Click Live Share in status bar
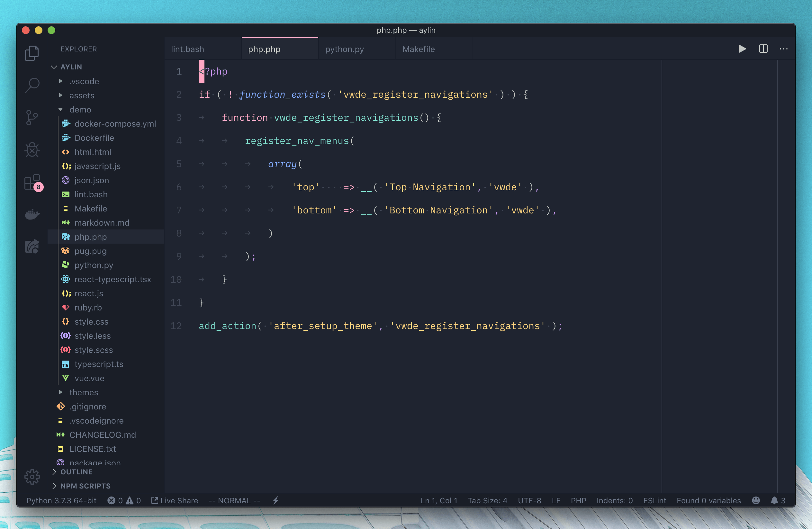The image size is (812, 529). click(x=175, y=500)
